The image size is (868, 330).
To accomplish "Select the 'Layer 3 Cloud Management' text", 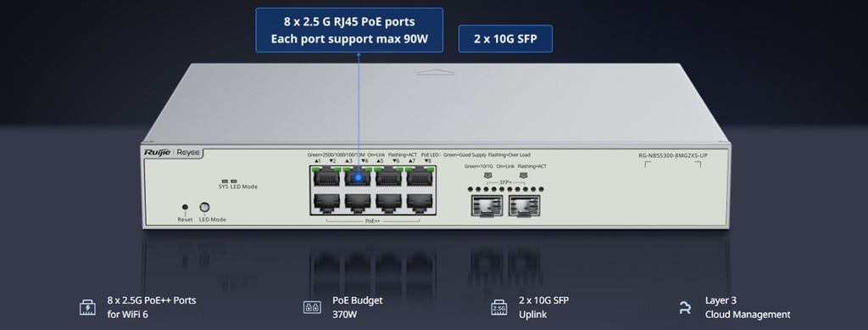I will pyautogui.click(x=748, y=307).
